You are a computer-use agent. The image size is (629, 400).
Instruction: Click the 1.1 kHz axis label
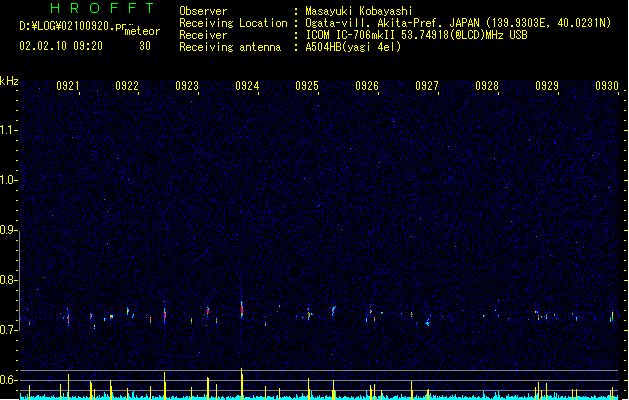click(8, 130)
